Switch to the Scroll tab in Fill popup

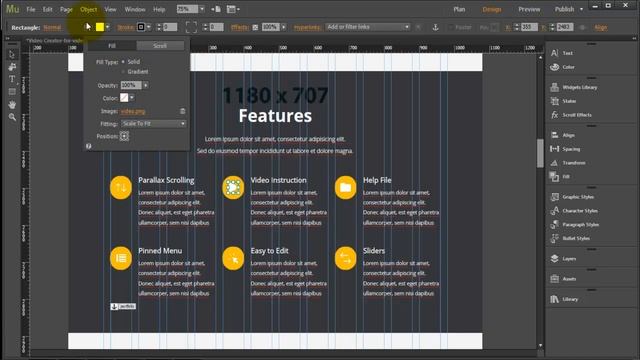(x=160, y=46)
